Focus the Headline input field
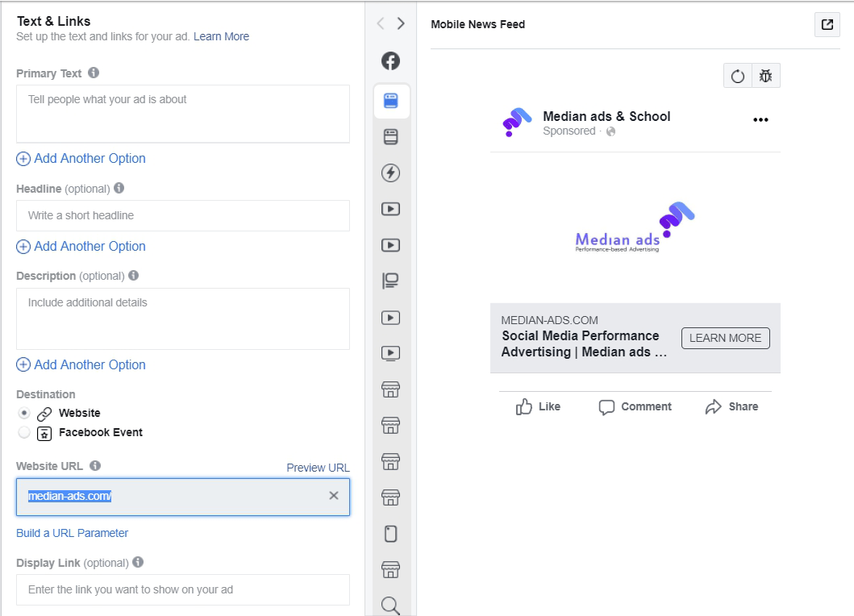The width and height of the screenshot is (854, 616). tap(183, 216)
